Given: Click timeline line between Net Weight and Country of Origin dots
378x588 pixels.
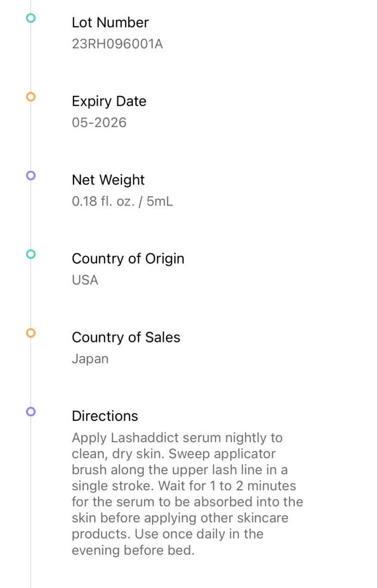Looking at the screenshot, I should (x=31, y=215).
